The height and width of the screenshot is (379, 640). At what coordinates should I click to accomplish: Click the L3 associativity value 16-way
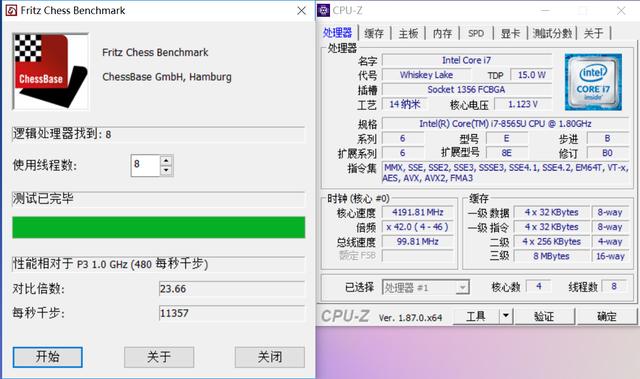(x=610, y=256)
